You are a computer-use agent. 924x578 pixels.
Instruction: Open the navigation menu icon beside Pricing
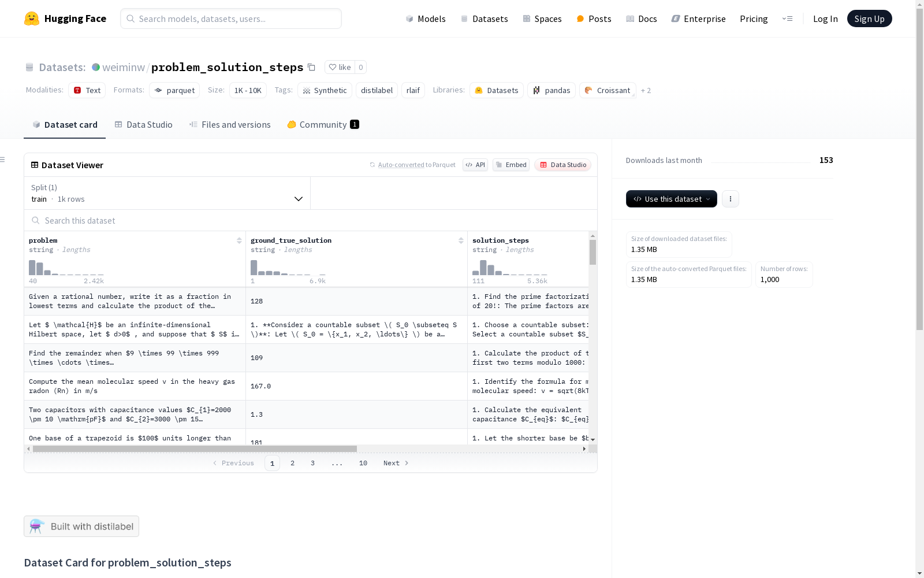pyautogui.click(x=787, y=18)
